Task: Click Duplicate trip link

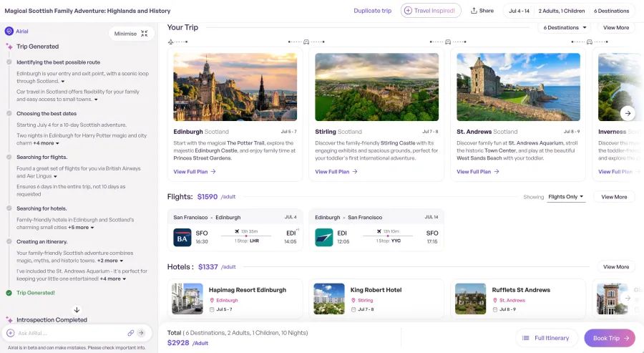Action: (x=373, y=11)
